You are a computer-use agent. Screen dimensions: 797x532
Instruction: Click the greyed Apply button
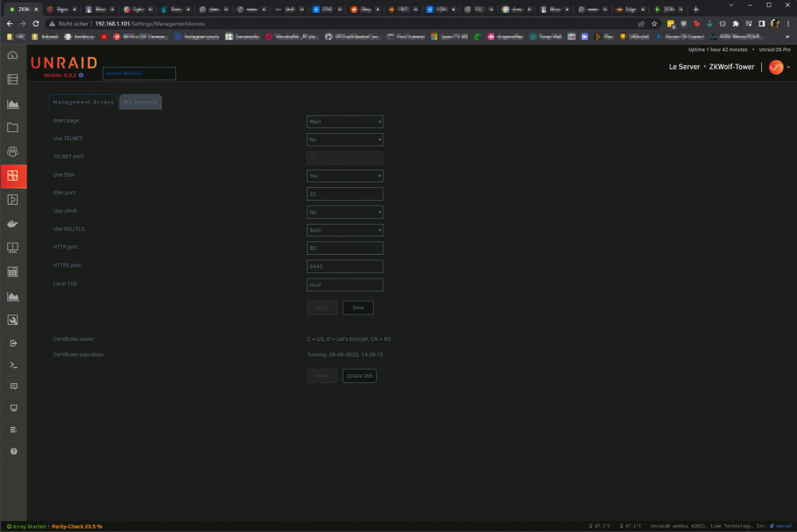[x=322, y=308]
